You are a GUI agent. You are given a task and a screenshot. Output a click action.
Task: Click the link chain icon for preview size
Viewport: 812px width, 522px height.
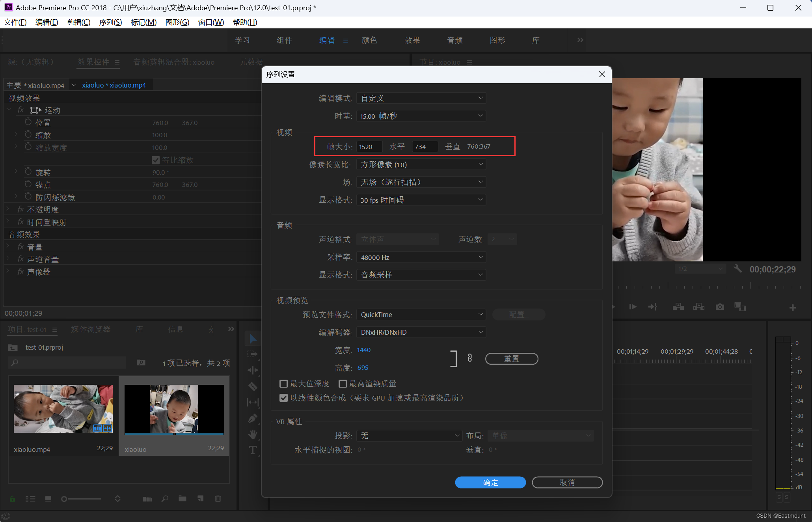click(x=469, y=358)
